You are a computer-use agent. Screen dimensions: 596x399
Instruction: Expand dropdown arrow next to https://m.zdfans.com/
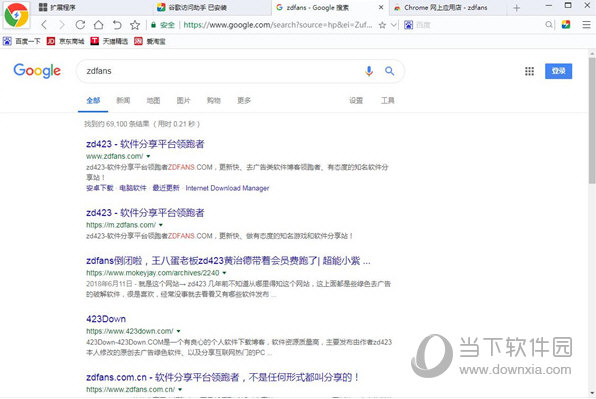161,225
